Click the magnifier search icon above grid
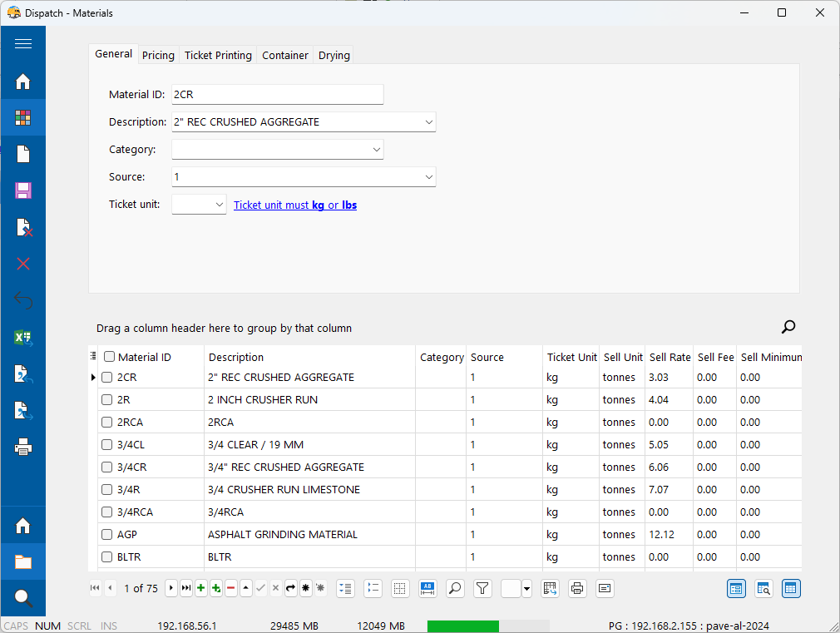Image resolution: width=840 pixels, height=633 pixels. (x=788, y=327)
